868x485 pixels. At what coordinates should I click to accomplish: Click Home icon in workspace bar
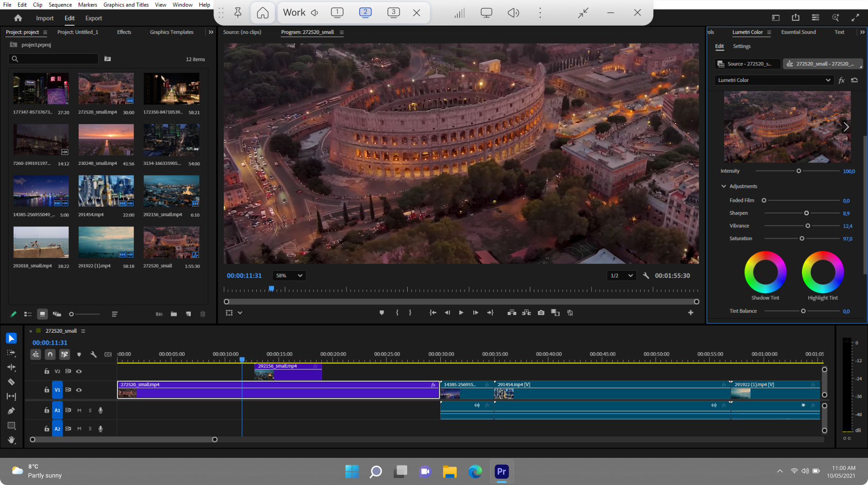pyautogui.click(x=18, y=18)
